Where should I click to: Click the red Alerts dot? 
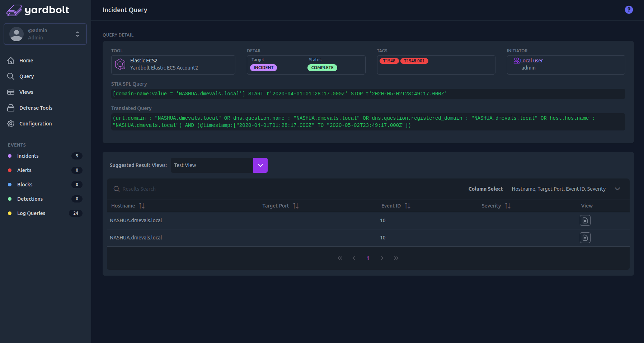[10, 170]
